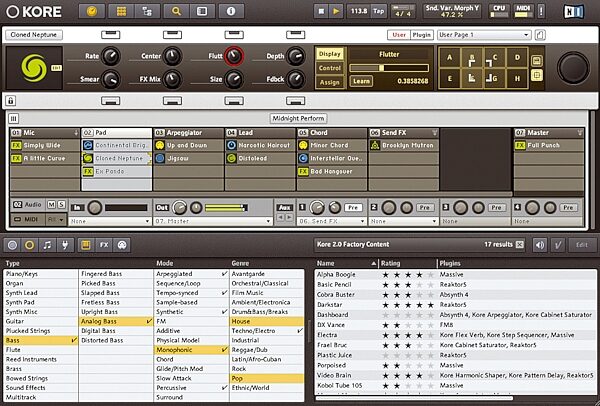Click the Cloned Neptune name field
The height and width of the screenshot is (406, 600).
tap(34, 35)
